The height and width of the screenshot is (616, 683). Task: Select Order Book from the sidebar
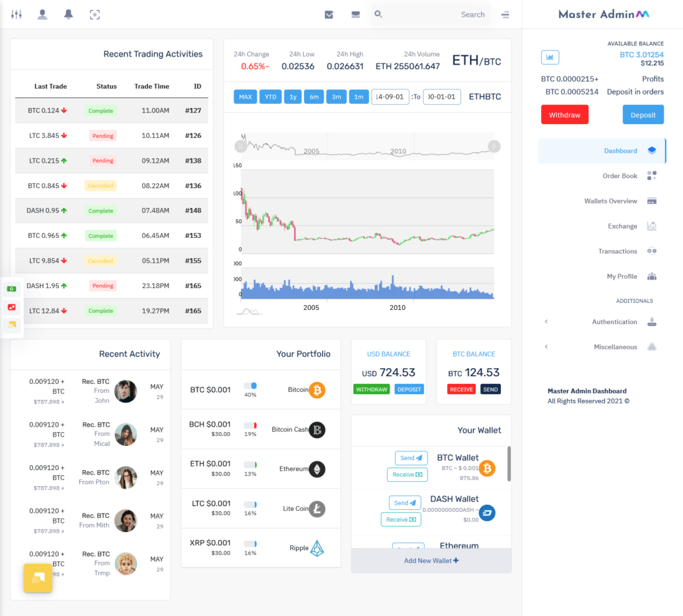pos(620,175)
